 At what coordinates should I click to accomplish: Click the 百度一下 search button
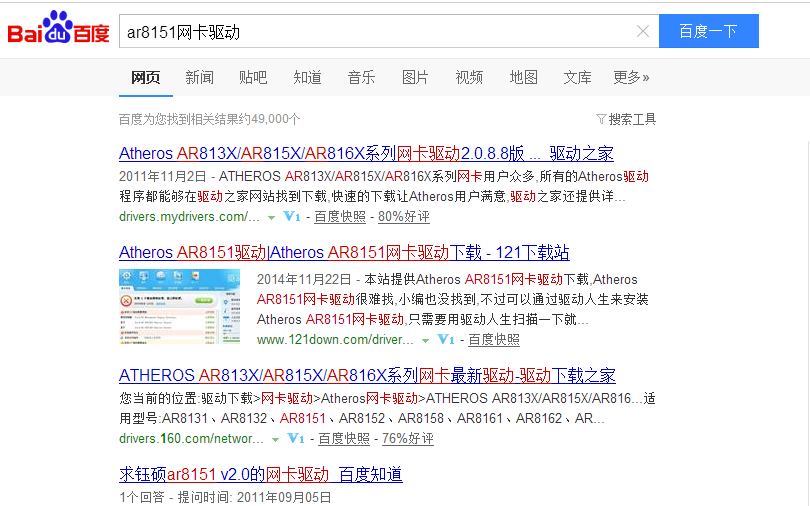click(709, 31)
